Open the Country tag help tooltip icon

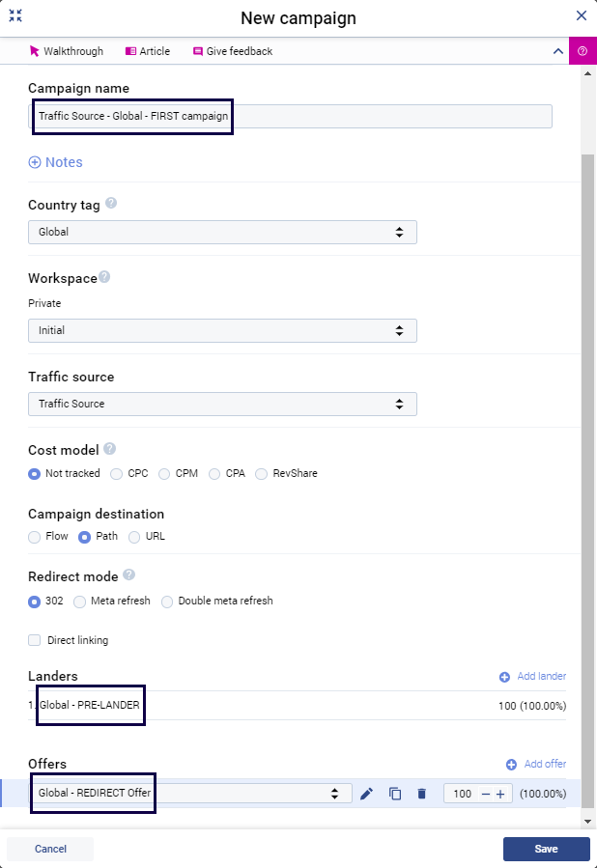(111, 204)
